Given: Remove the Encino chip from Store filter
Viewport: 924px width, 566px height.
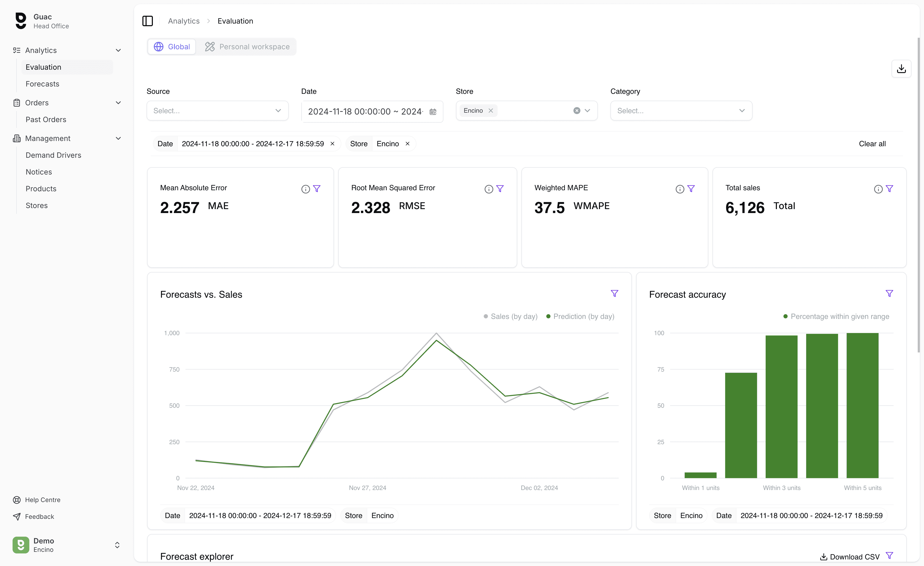Looking at the screenshot, I should tap(491, 110).
